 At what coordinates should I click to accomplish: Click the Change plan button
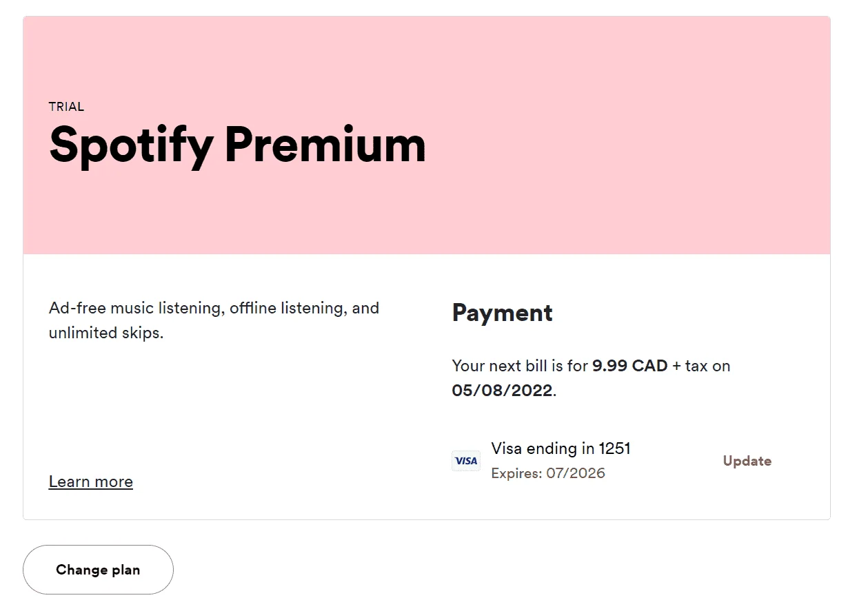98,570
